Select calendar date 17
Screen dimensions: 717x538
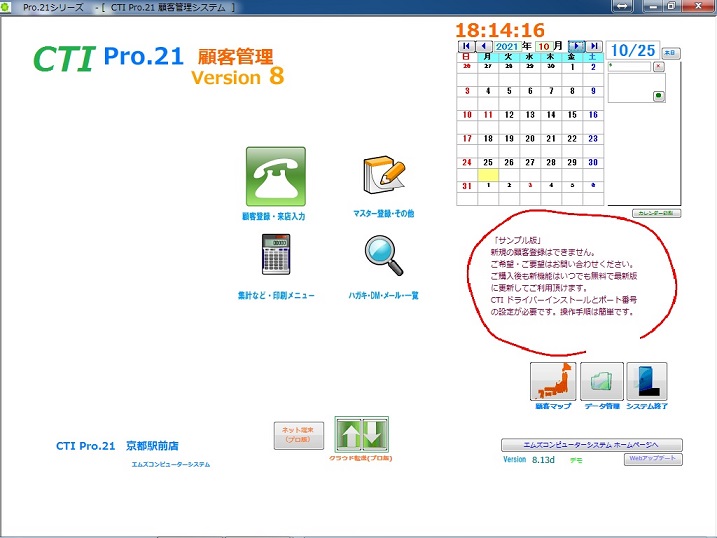coord(467,139)
